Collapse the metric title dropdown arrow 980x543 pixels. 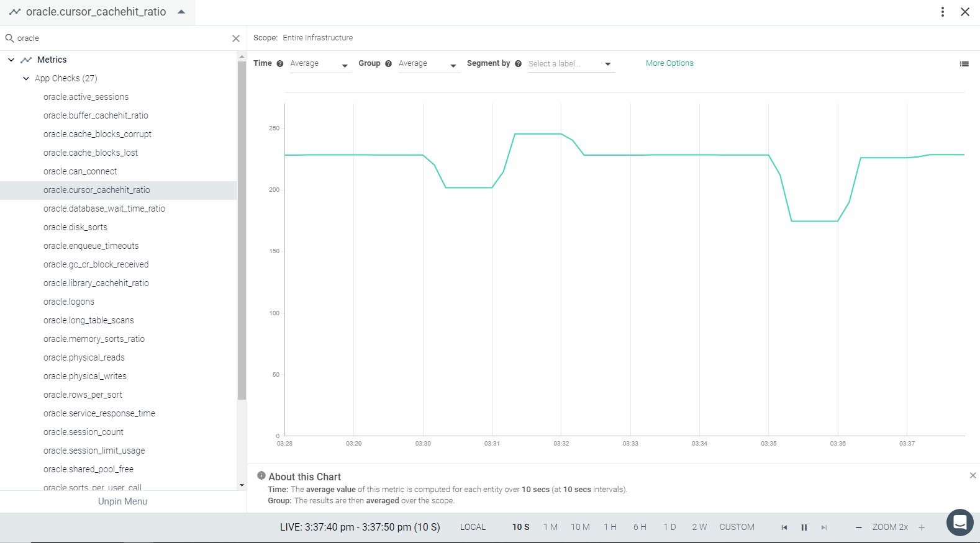(181, 12)
